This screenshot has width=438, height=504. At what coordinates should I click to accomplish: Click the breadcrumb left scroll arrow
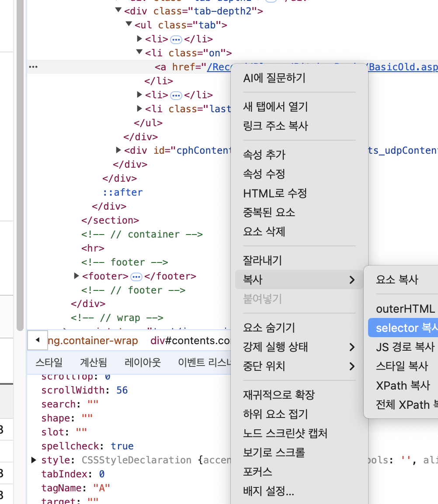point(38,340)
